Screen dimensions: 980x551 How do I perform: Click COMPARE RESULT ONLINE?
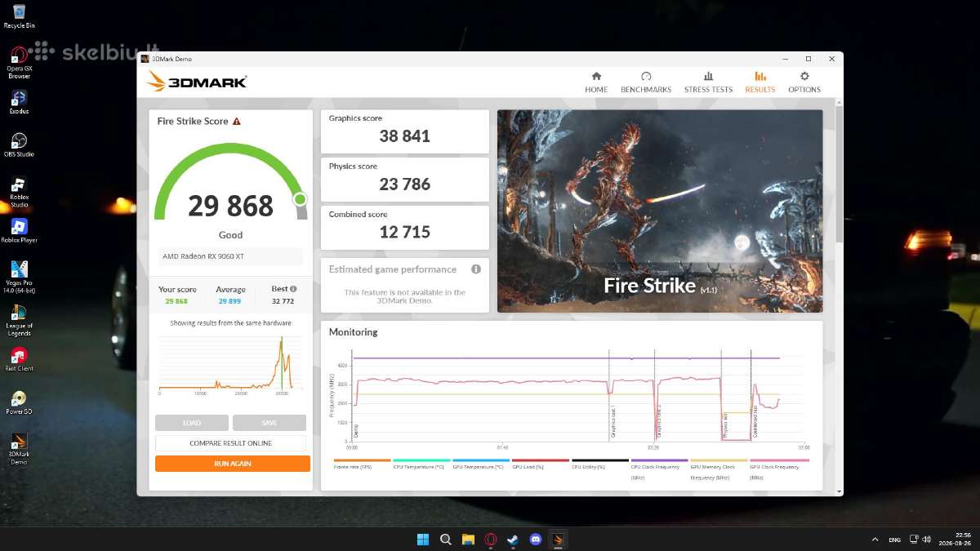230,443
